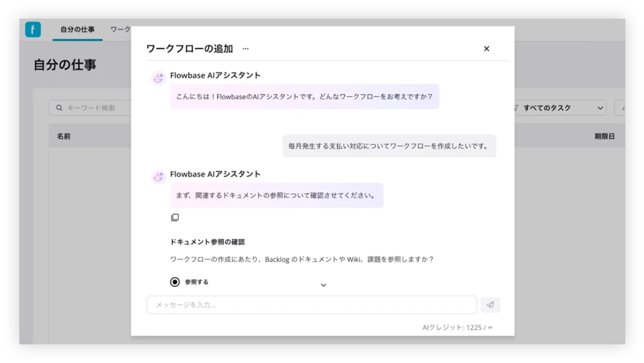Screen dimensions: 644x363
Task: Click the first Flowbase AIアシスタント avatar icon
Action: click(158, 77)
